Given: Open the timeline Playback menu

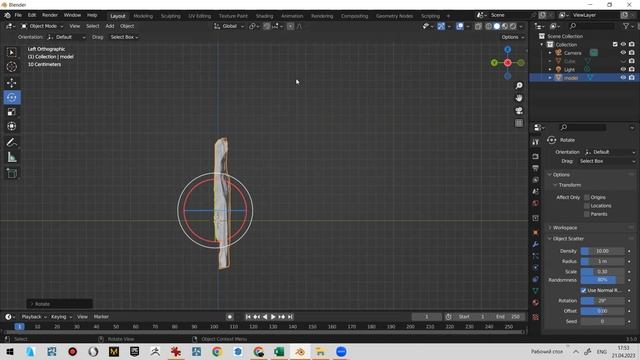Looking at the screenshot, I should click(33, 317).
